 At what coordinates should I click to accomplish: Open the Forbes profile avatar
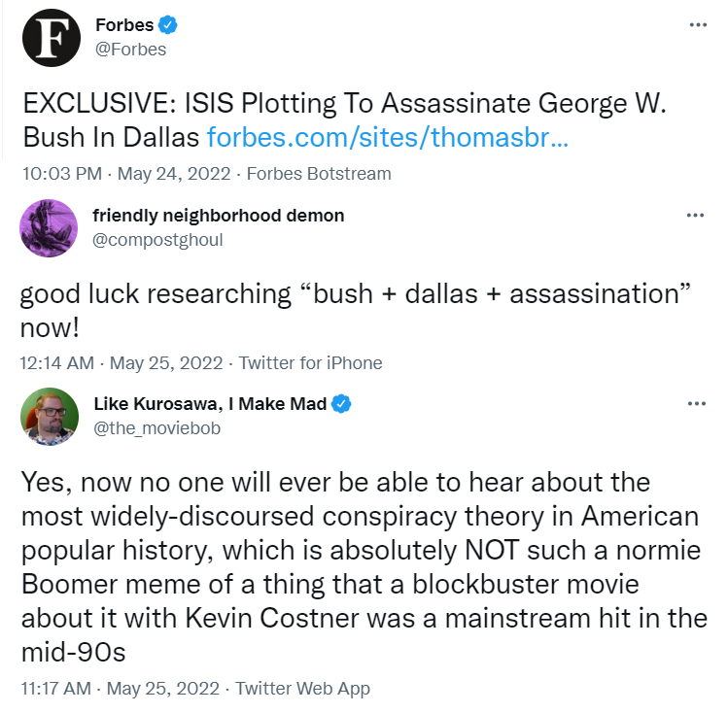click(x=52, y=38)
